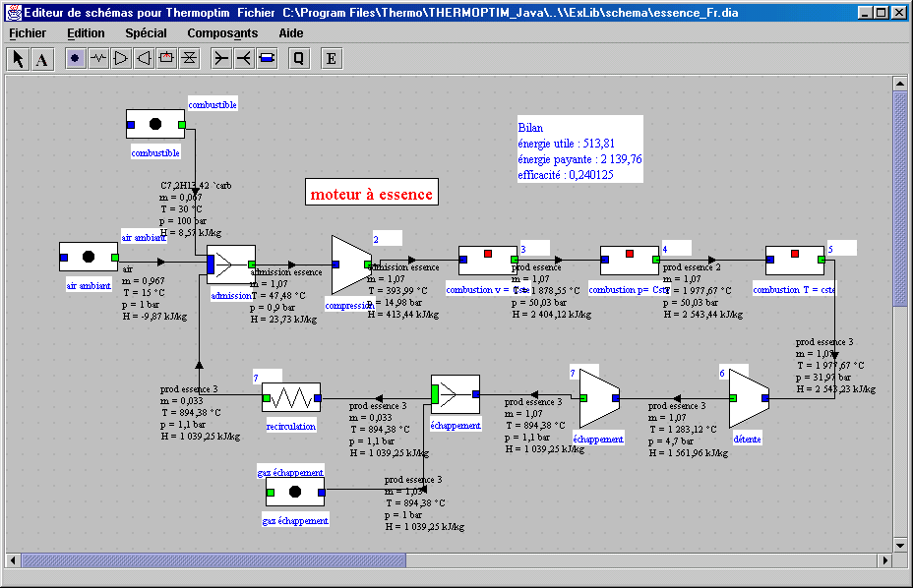Click the admission mixer component
This screenshot has width=913, height=588.
click(231, 265)
